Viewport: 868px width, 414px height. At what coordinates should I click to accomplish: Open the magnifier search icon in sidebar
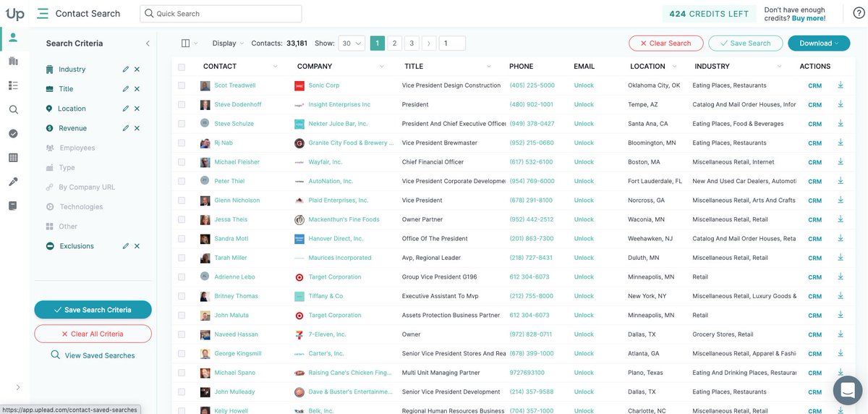pos(13,109)
